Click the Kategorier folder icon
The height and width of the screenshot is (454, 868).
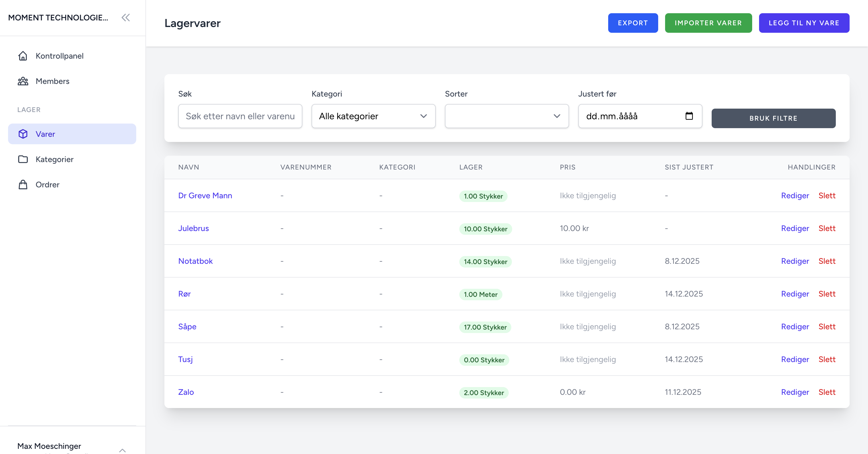[23, 159]
